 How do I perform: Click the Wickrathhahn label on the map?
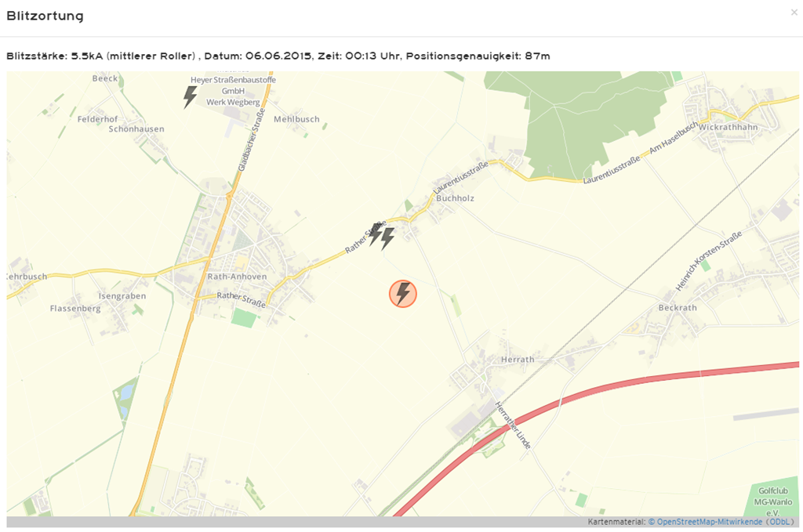pyautogui.click(x=728, y=127)
